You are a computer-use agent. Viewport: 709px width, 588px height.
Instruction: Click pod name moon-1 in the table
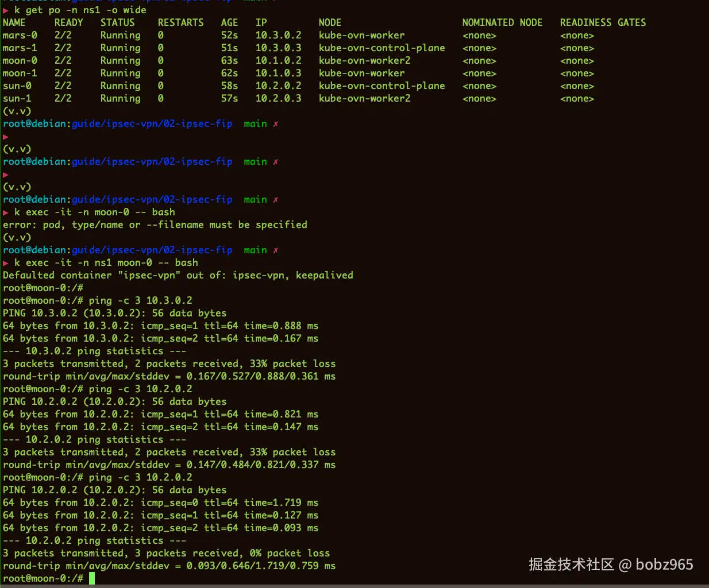(20, 73)
